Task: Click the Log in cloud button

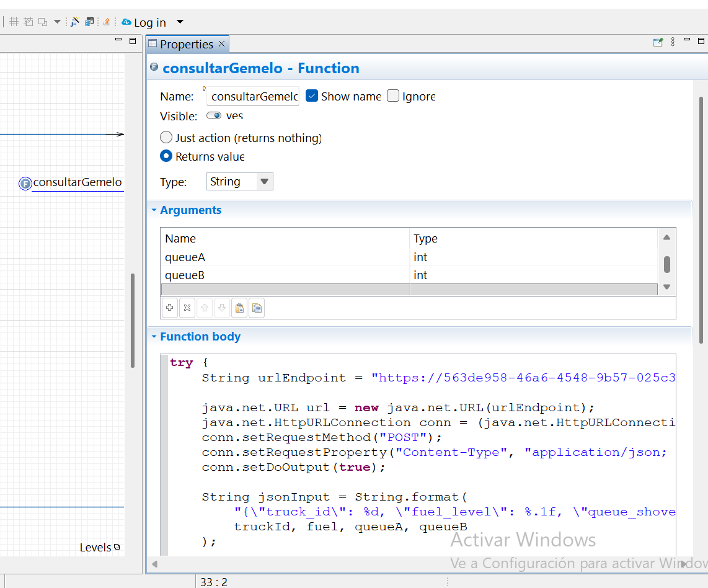Action: tap(144, 22)
